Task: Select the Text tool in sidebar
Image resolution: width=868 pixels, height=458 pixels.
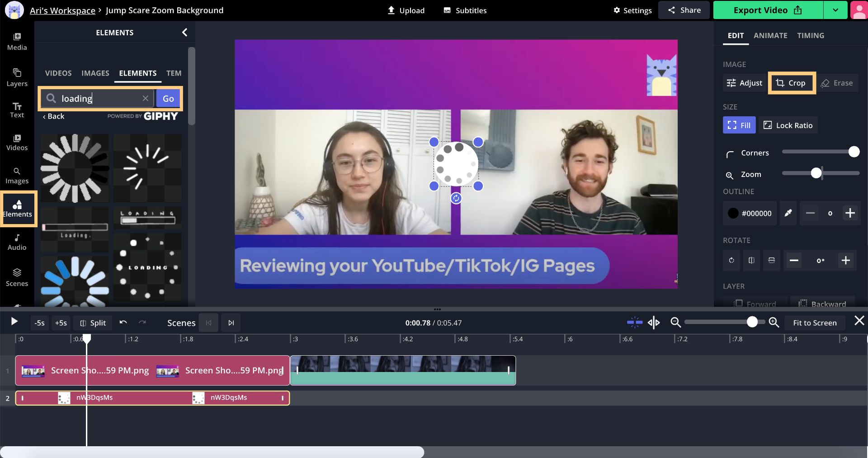Action: pyautogui.click(x=17, y=110)
